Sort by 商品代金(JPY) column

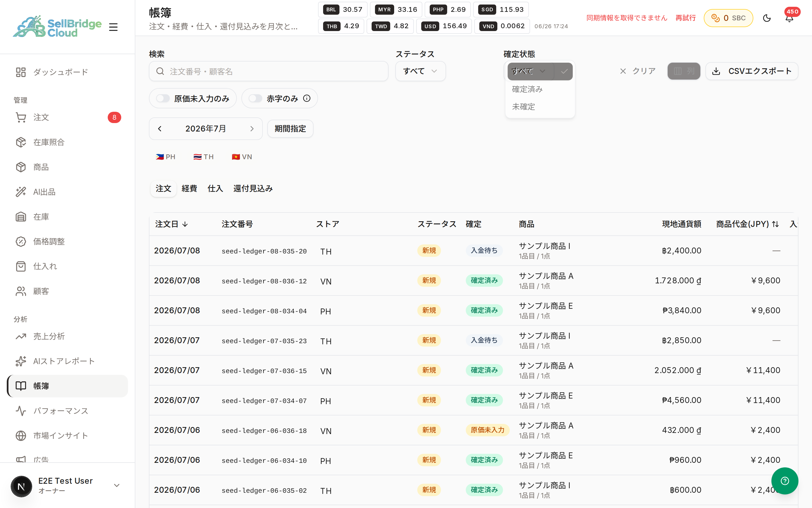(x=748, y=224)
